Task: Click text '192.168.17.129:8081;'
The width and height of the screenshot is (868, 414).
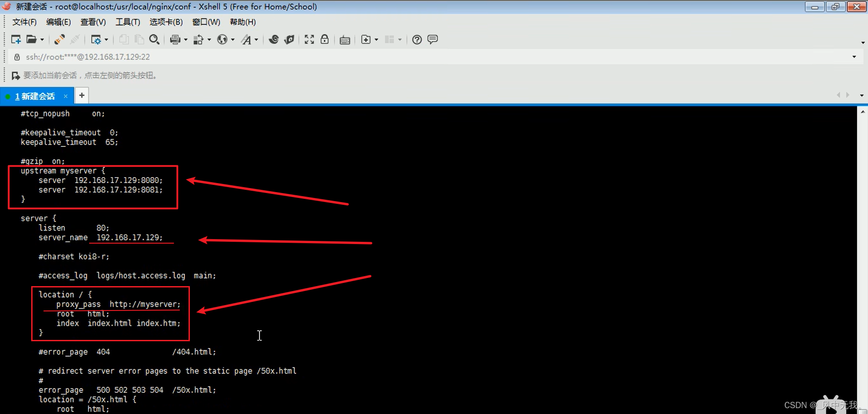Action: [x=118, y=190]
